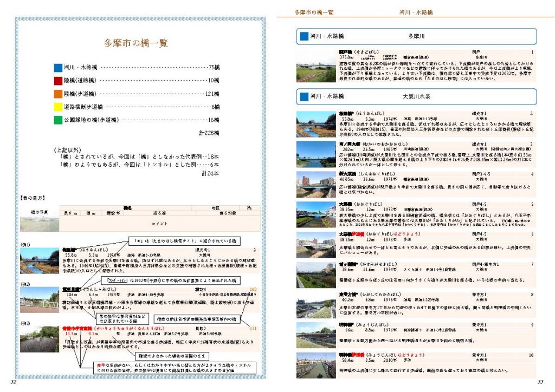This screenshot has height=392, width=555.
Task: Open the entry 9 みょうじんばし bridge photo
Action: tap(316, 335)
